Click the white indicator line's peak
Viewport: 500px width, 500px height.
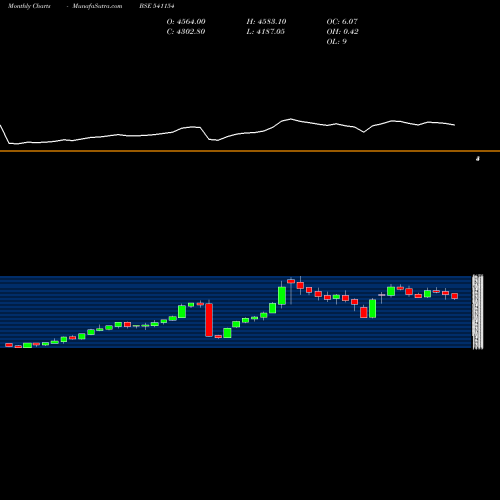point(291,119)
